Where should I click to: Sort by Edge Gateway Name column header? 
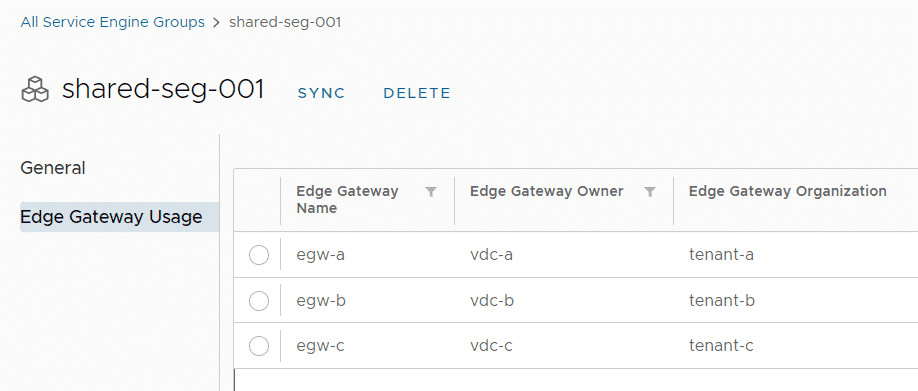click(x=347, y=200)
